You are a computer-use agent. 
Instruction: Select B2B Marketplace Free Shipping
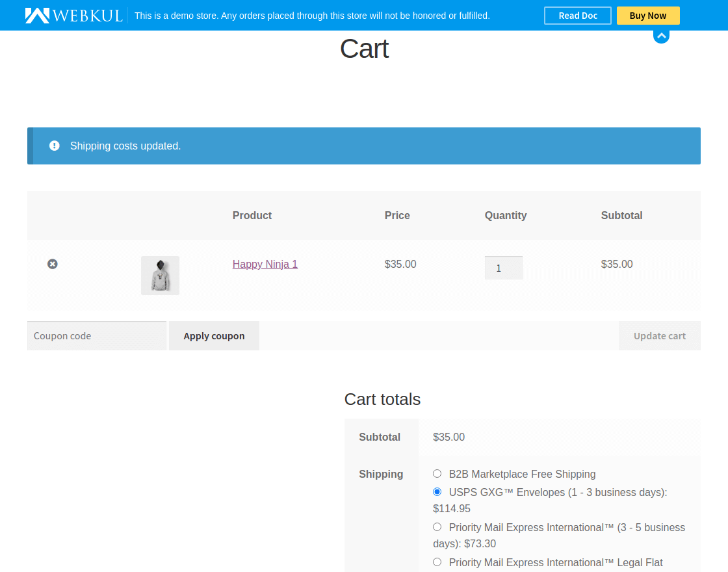437,473
